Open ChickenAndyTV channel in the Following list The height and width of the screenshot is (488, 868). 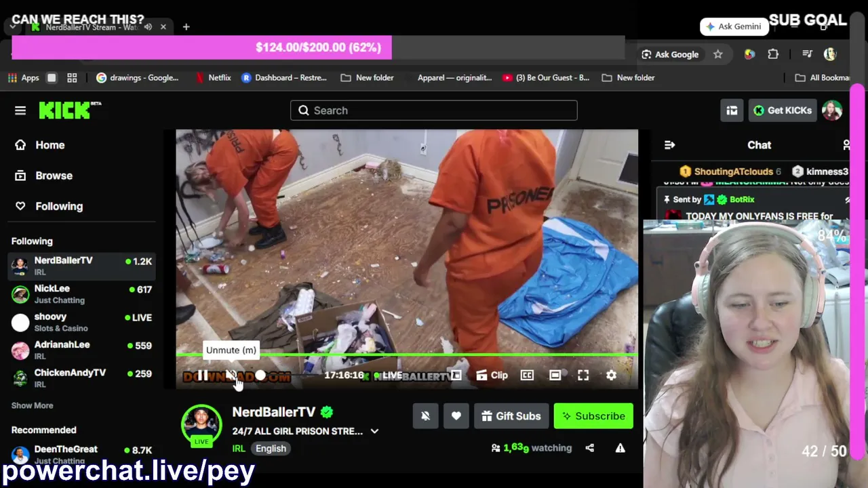point(81,378)
